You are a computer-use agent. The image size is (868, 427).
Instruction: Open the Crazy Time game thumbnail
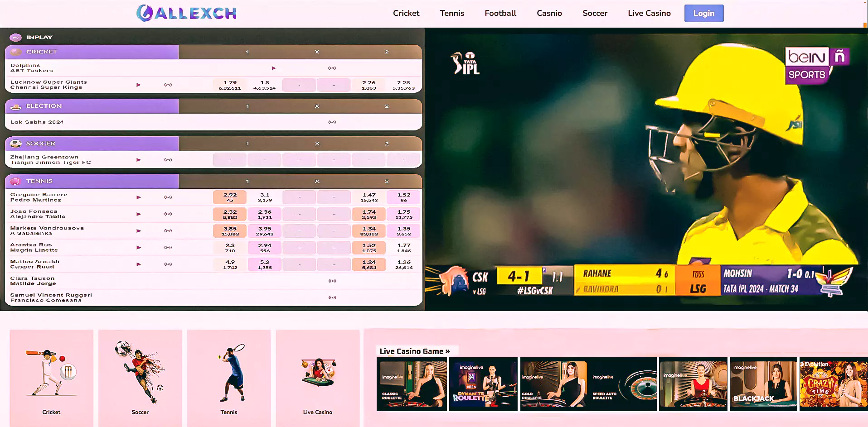833,384
